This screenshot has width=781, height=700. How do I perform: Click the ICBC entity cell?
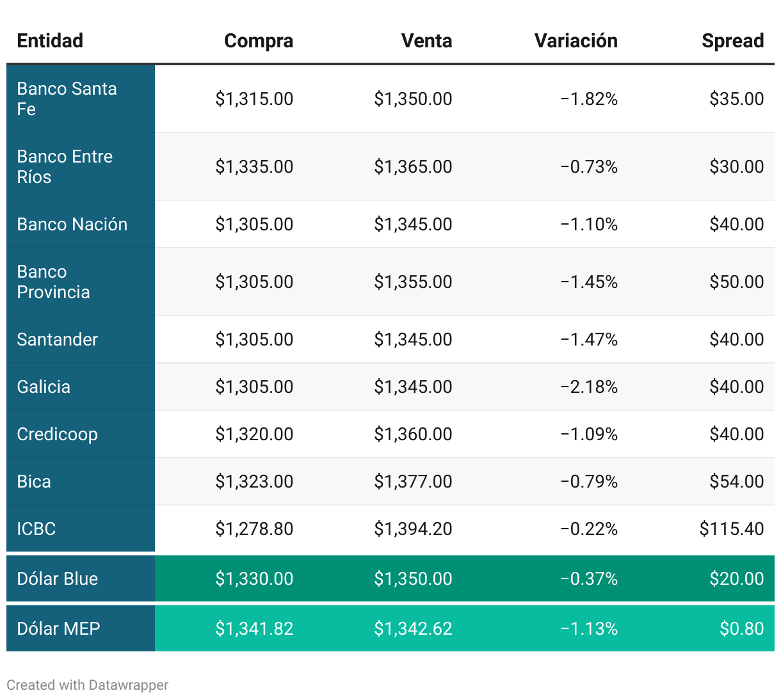coord(36,529)
